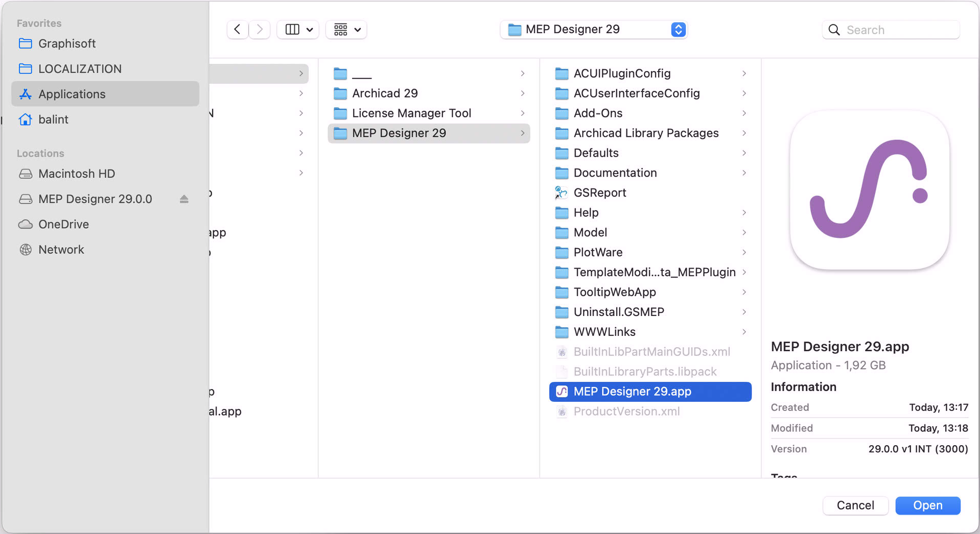The height and width of the screenshot is (534, 980).
Task: Select OneDrive cloud location
Action: pyautogui.click(x=63, y=224)
